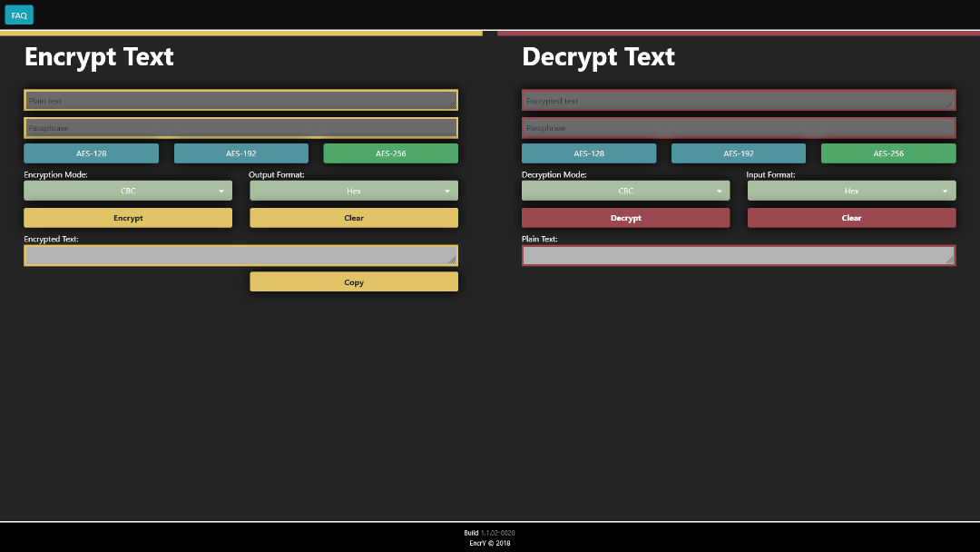Viewport: 980px width, 552px height.
Task: Clear the encryption form
Action: (354, 218)
